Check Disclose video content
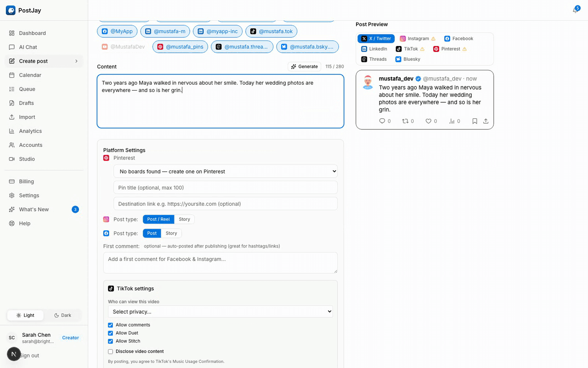588x368 pixels. (110, 351)
